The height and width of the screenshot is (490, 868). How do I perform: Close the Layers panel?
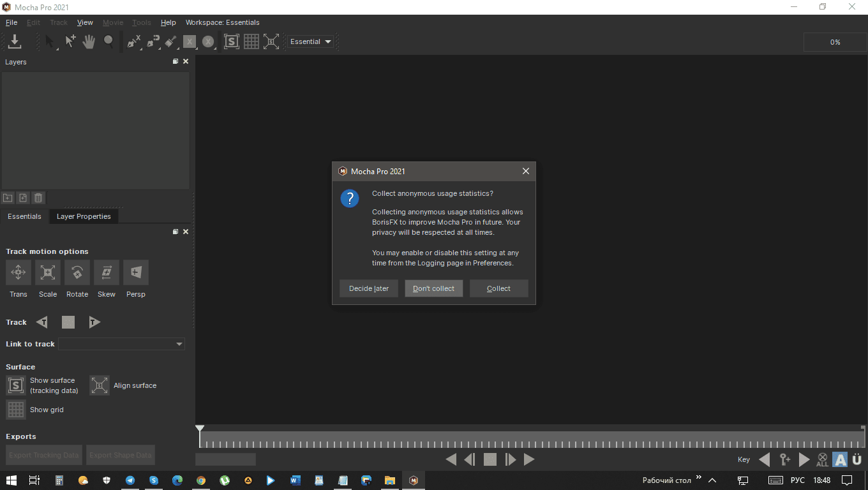pos(186,62)
